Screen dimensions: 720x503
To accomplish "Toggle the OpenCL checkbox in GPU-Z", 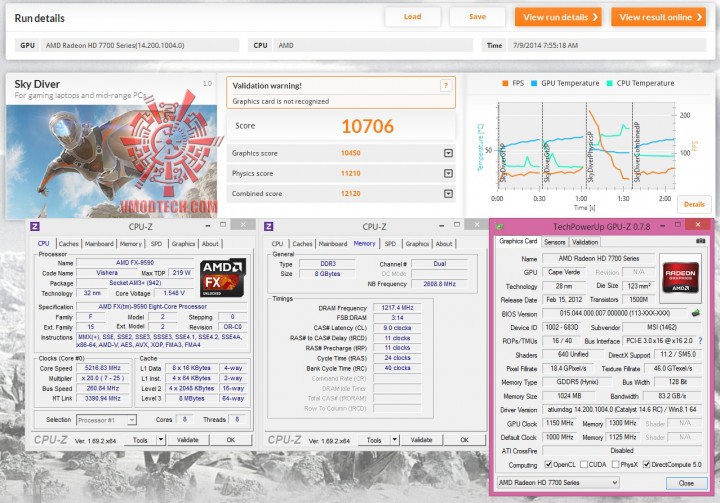I will pyautogui.click(x=548, y=464).
